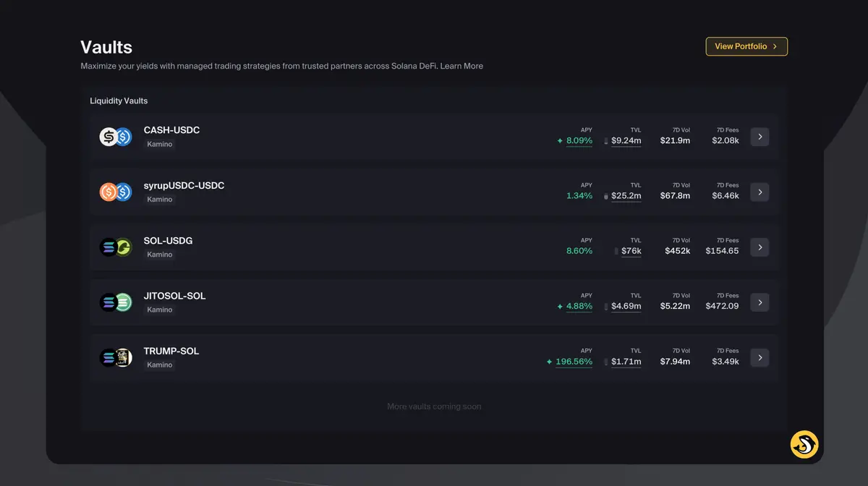This screenshot has width=868, height=486.
Task: Click the yellow mascot chat icon
Action: (x=804, y=444)
